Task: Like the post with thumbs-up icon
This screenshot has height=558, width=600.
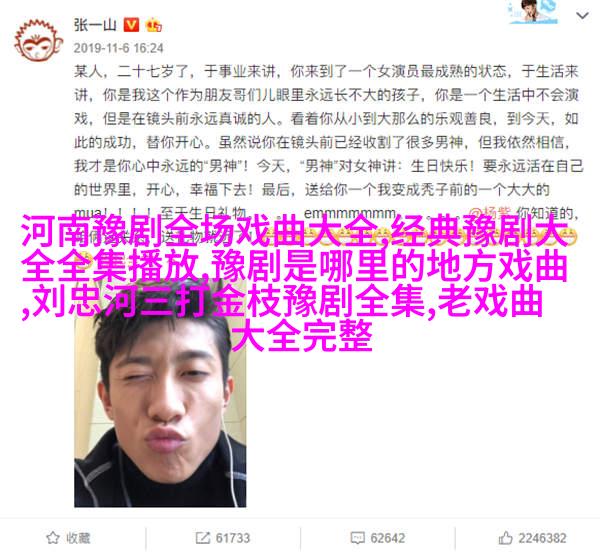Action: tap(505, 538)
